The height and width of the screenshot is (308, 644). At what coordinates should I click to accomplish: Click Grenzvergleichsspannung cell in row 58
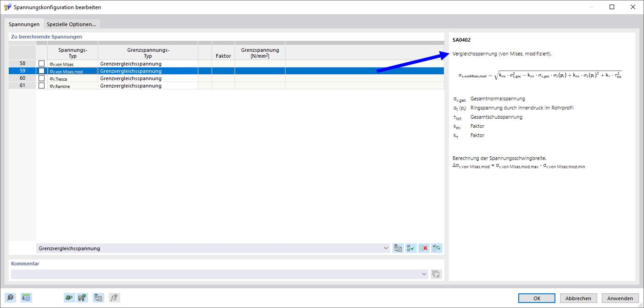tap(148, 64)
